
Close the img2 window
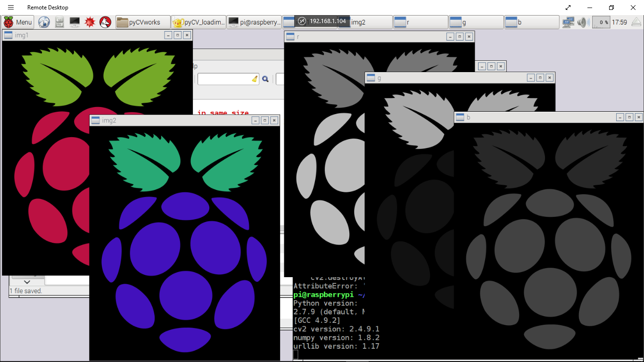click(x=274, y=120)
